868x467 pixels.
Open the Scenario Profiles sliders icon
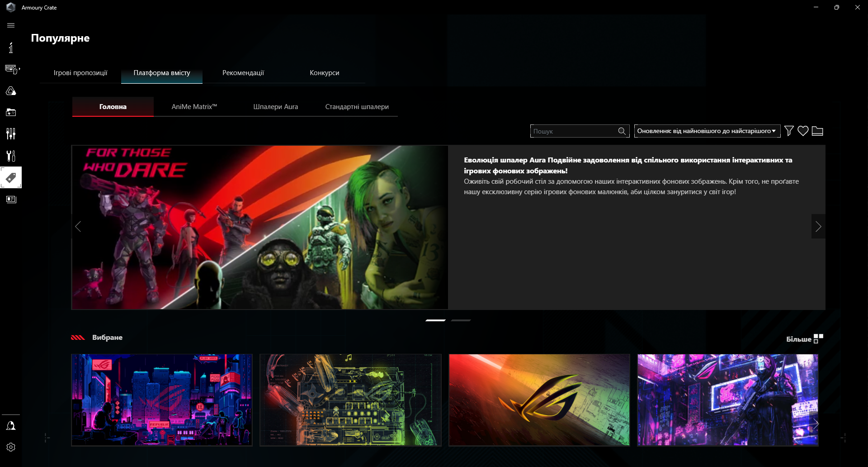coord(11,133)
